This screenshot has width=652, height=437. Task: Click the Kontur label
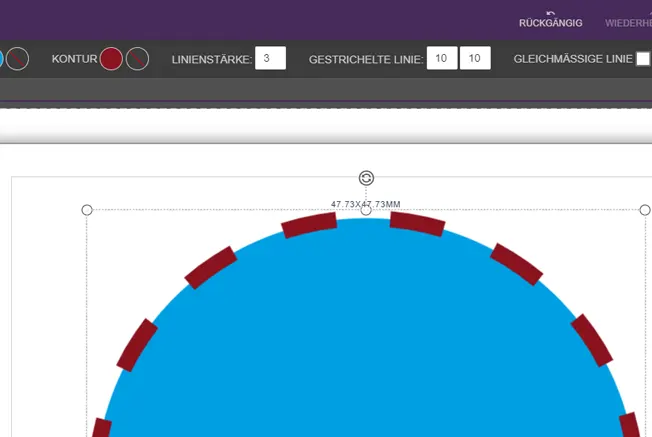[74, 59]
